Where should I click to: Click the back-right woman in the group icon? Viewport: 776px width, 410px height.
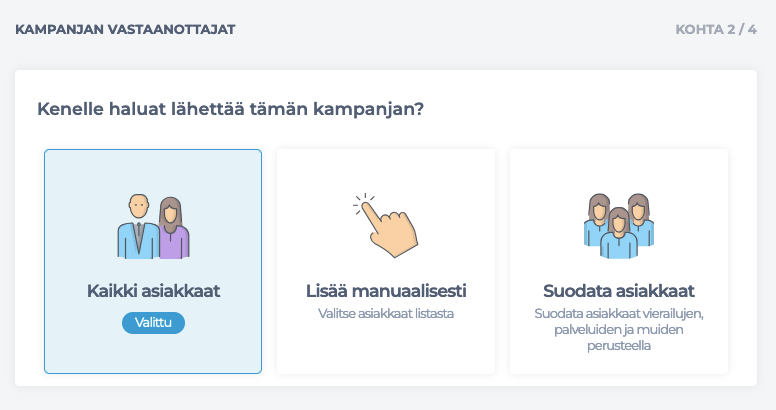click(641, 218)
